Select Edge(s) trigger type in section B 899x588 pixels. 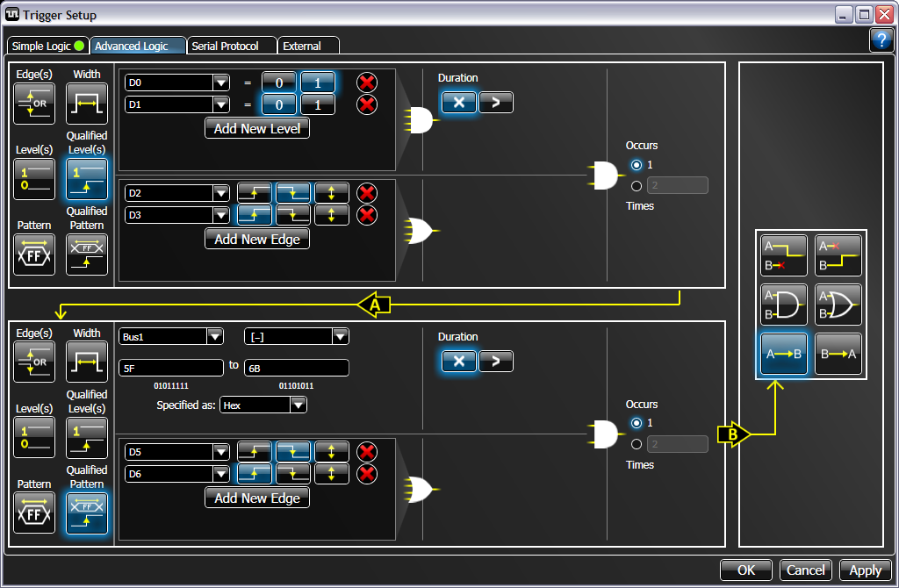(34, 362)
